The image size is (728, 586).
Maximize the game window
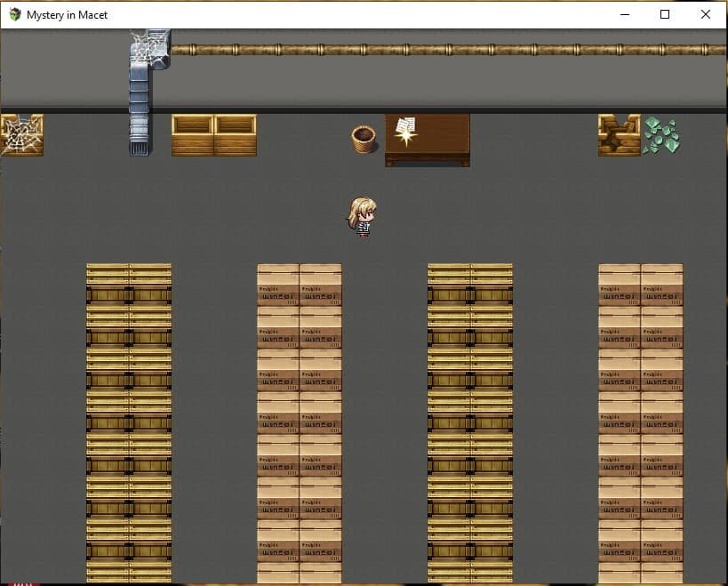click(x=665, y=14)
